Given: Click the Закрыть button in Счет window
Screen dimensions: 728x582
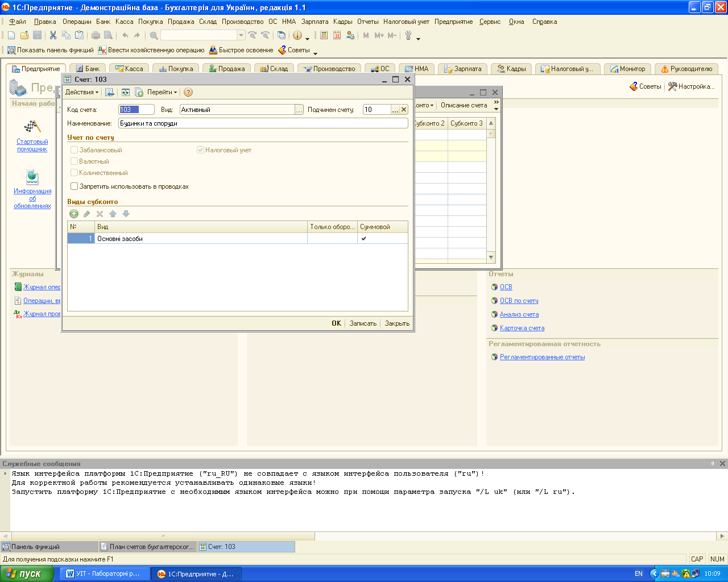Looking at the screenshot, I should pos(397,323).
